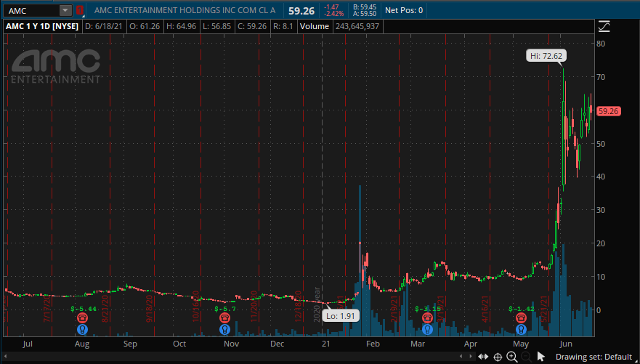Click the May red earnings phone icon
The width and height of the screenshot is (640, 364).
(x=521, y=318)
